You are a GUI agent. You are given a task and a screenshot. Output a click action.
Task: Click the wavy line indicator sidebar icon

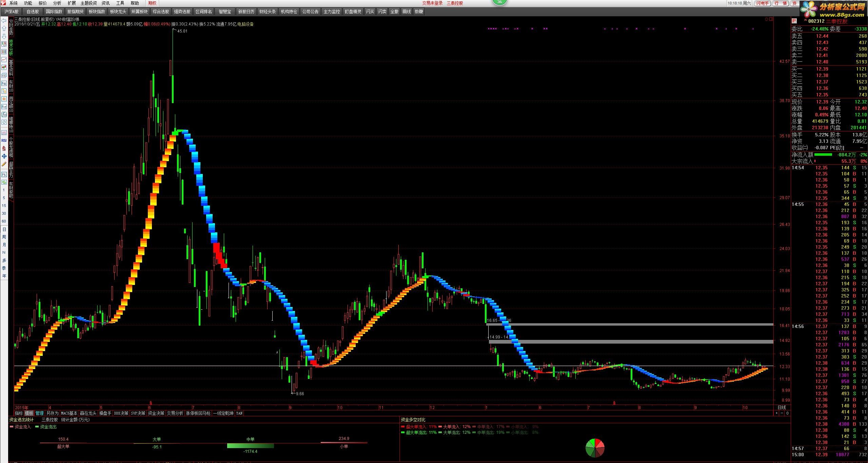4,133
